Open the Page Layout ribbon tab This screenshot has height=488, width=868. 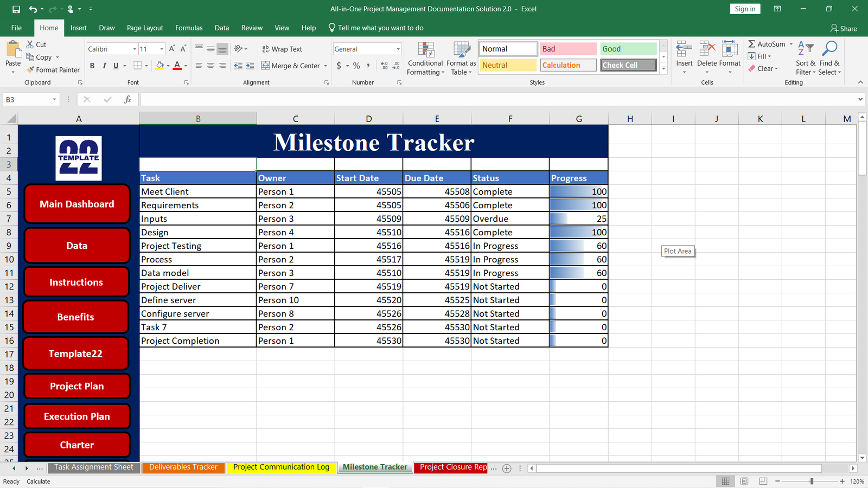click(x=145, y=28)
